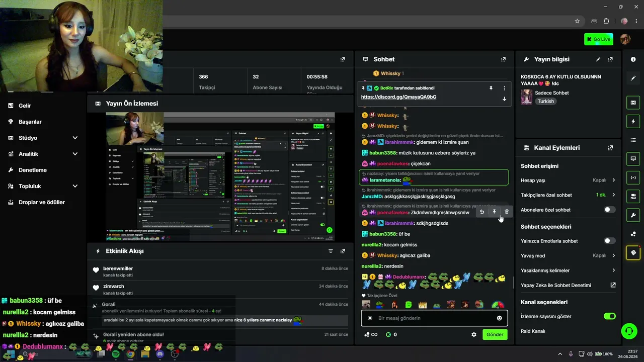Select the Analitik menu label
The image size is (644, 362).
tap(28, 154)
